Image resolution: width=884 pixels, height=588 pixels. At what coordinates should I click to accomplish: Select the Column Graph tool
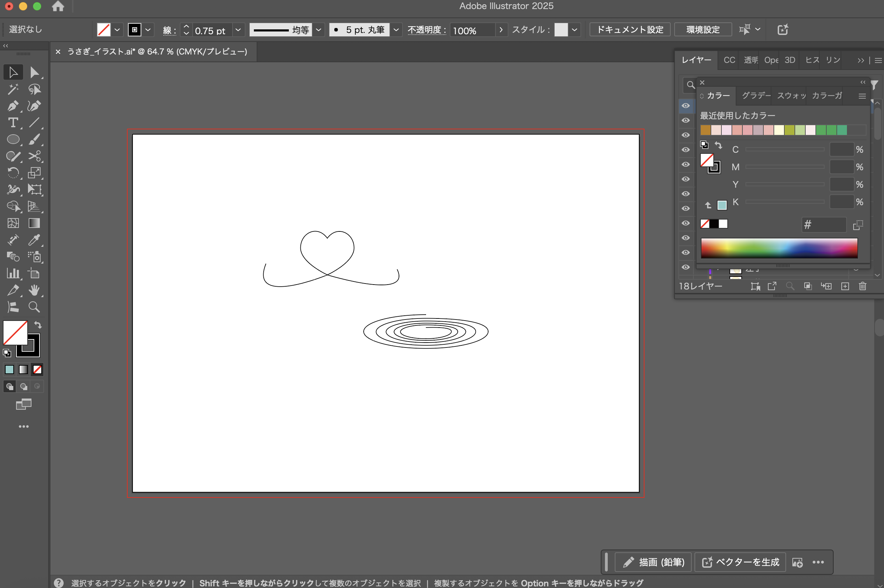(13, 273)
